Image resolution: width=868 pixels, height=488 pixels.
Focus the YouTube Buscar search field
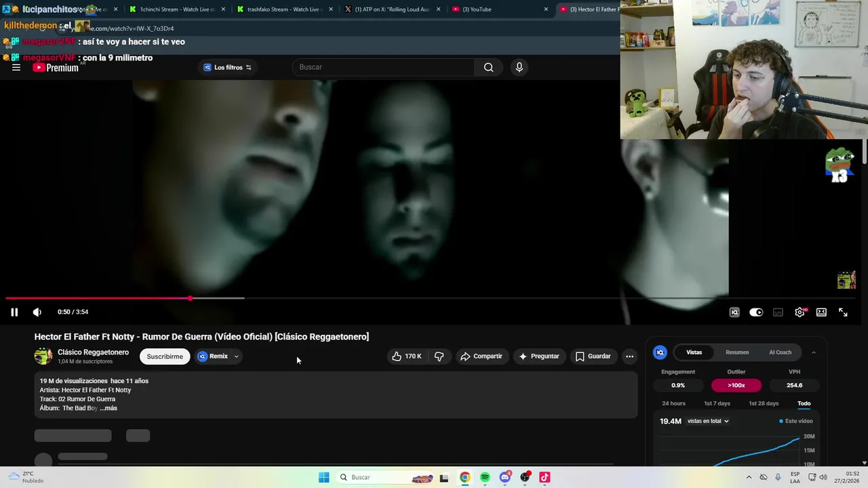[384, 67]
